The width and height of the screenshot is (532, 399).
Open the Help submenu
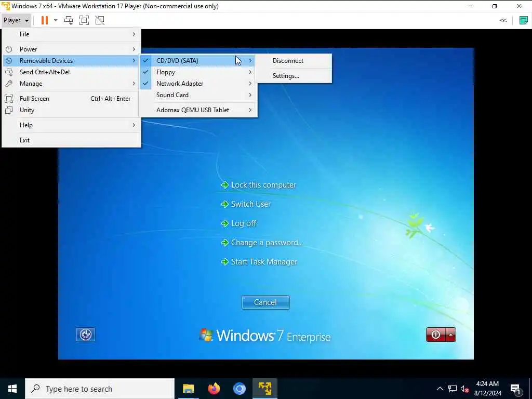72,125
